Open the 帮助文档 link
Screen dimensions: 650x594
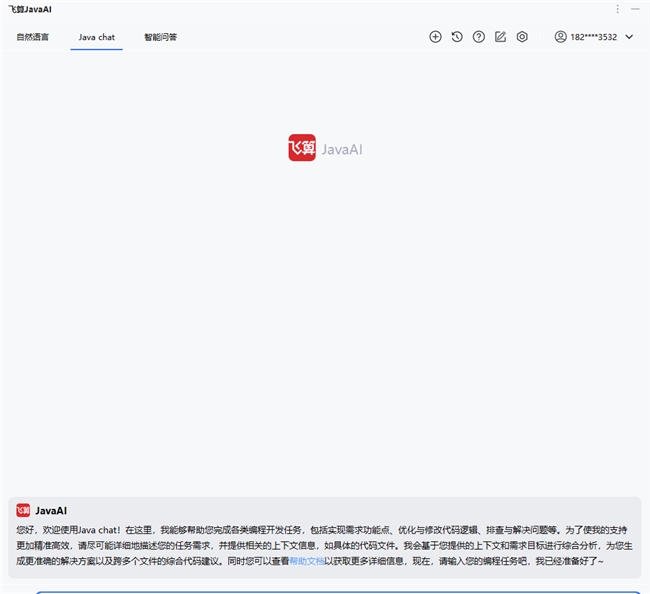click(x=306, y=561)
